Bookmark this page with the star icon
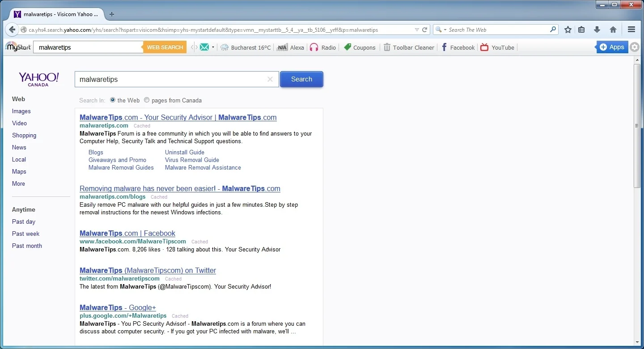 pyautogui.click(x=568, y=30)
